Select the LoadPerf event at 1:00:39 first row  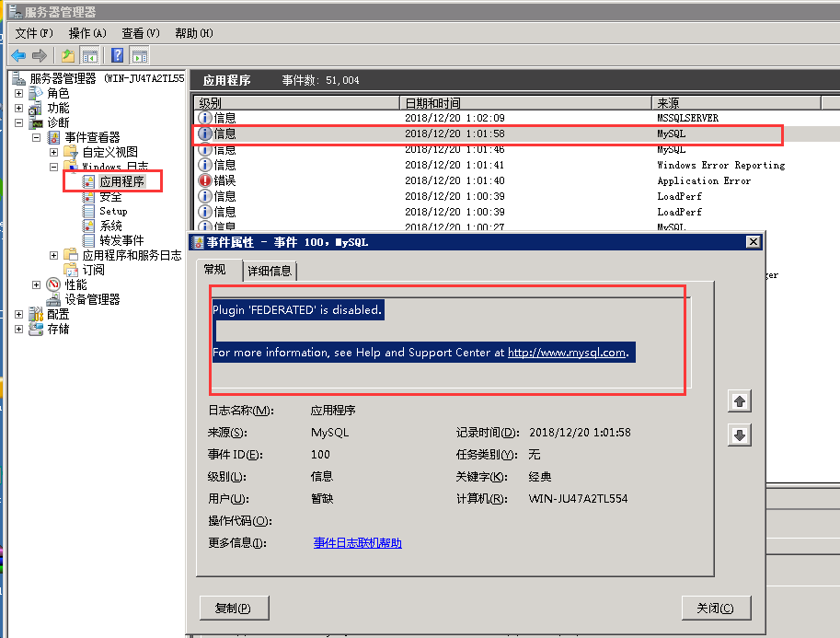[x=516, y=196]
